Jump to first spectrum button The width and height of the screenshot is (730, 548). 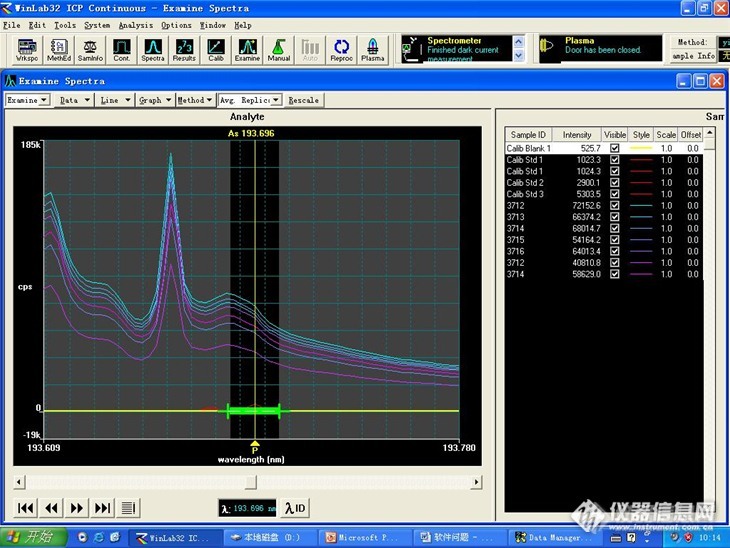tap(25, 508)
